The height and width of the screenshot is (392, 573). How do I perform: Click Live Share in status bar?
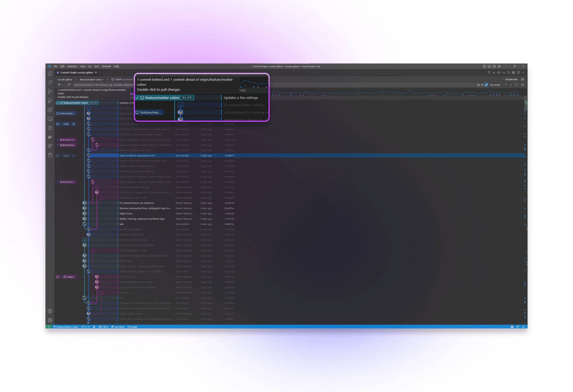[x=118, y=327]
